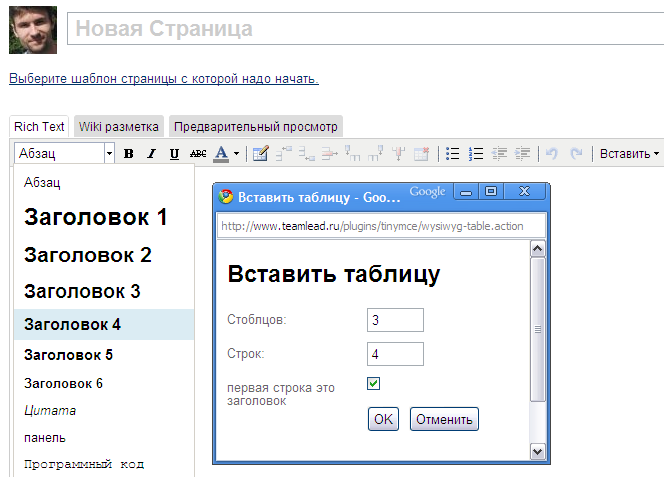
Task: Apply italic formatting
Action: coord(151,154)
